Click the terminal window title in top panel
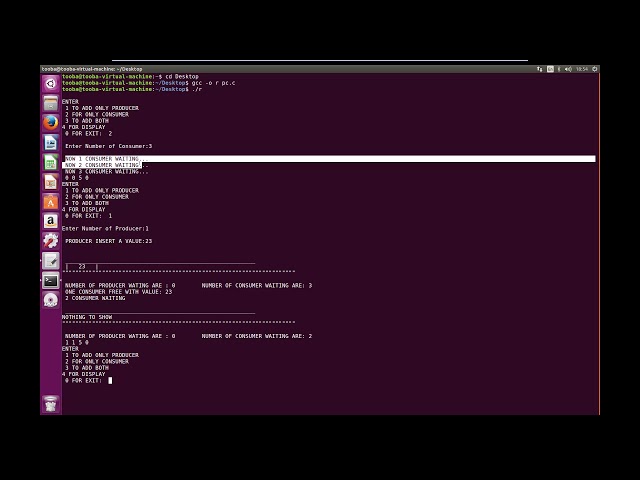 pyautogui.click(x=92, y=69)
